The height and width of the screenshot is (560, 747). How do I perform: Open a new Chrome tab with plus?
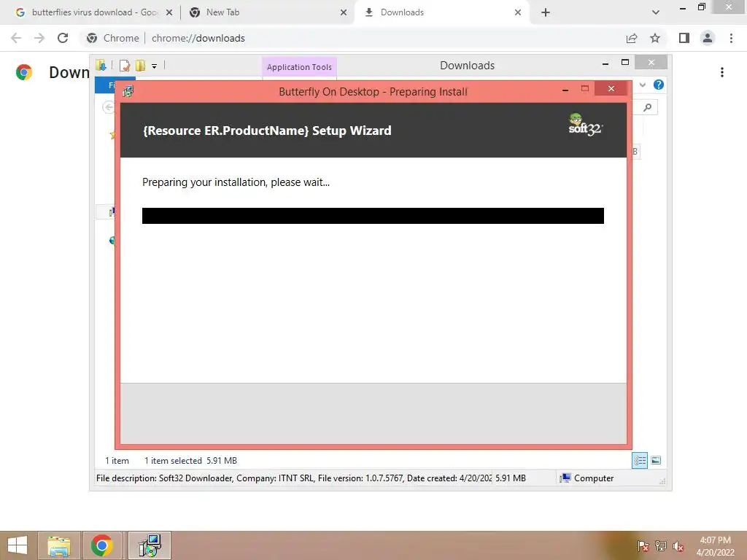click(x=546, y=13)
